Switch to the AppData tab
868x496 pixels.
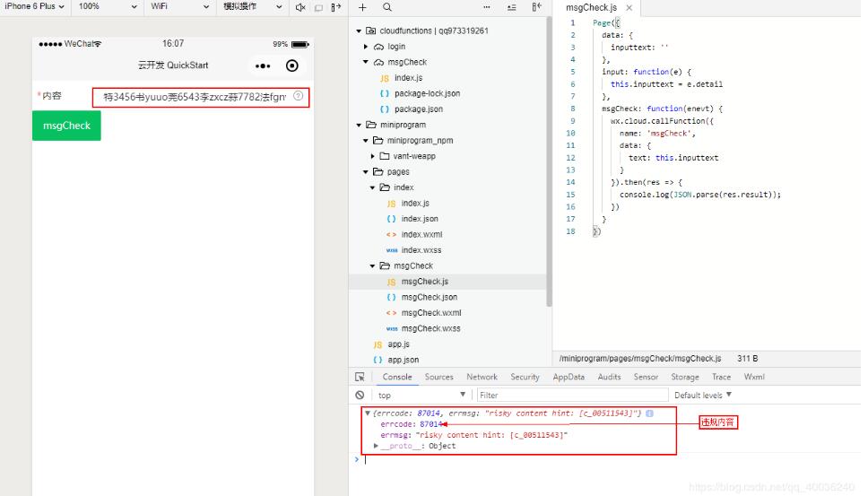[569, 378]
